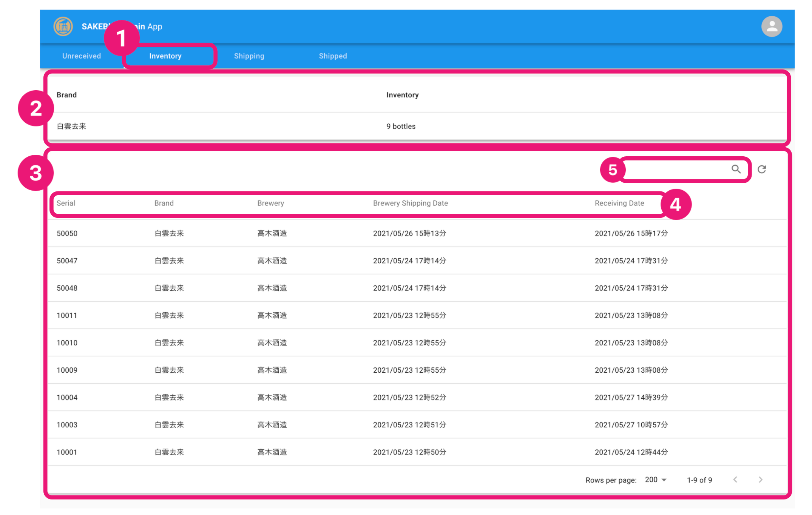Click the search magnifier icon
The height and width of the screenshot is (515, 812).
pyautogui.click(x=736, y=169)
